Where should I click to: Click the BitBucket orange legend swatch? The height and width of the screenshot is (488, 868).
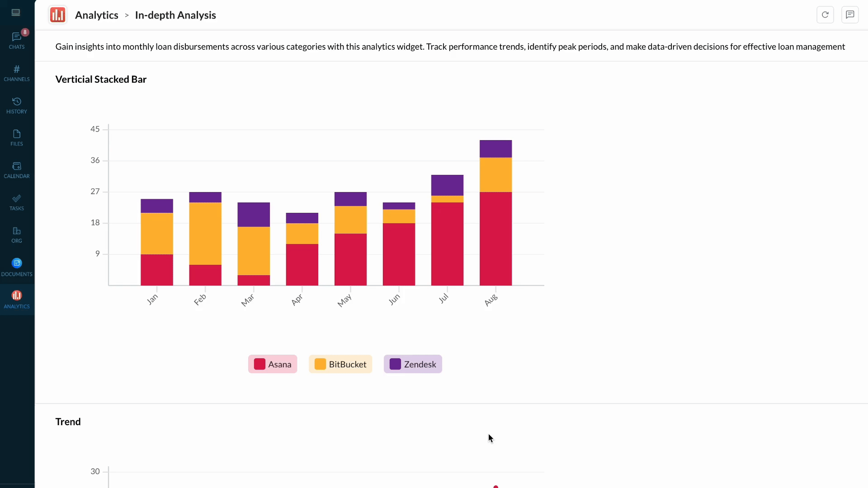(320, 364)
